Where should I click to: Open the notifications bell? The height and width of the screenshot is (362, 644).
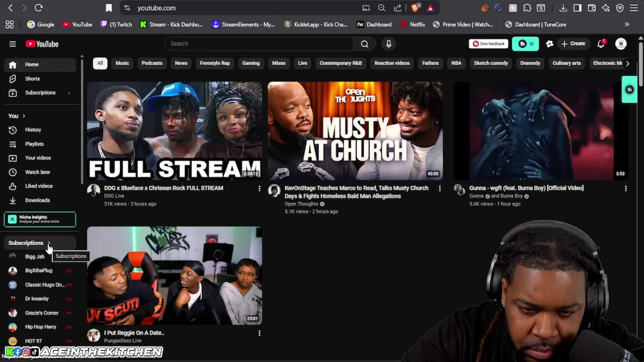pos(601,44)
